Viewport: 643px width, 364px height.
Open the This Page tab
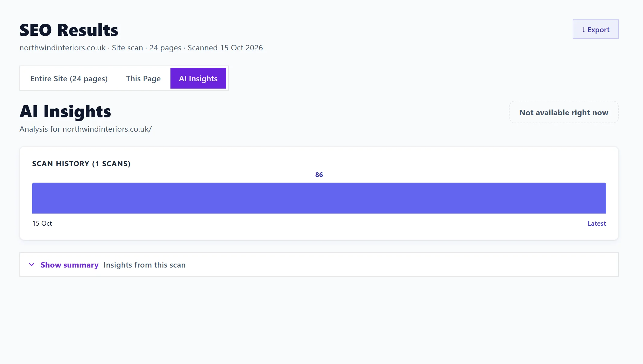143,78
